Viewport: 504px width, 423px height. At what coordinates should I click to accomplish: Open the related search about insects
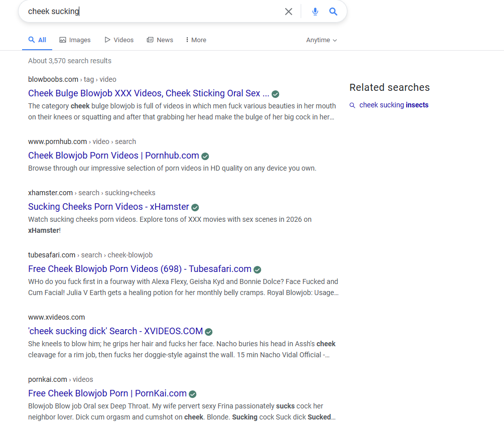coord(394,105)
